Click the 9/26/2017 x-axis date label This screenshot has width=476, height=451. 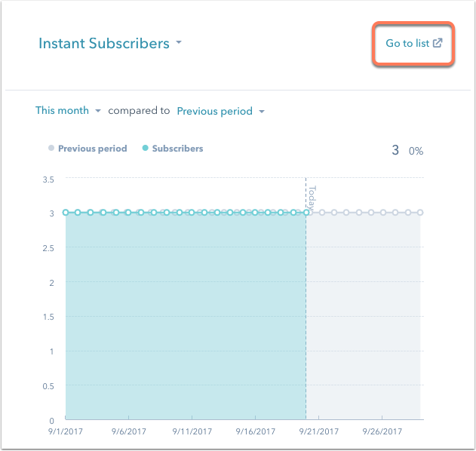(382, 431)
